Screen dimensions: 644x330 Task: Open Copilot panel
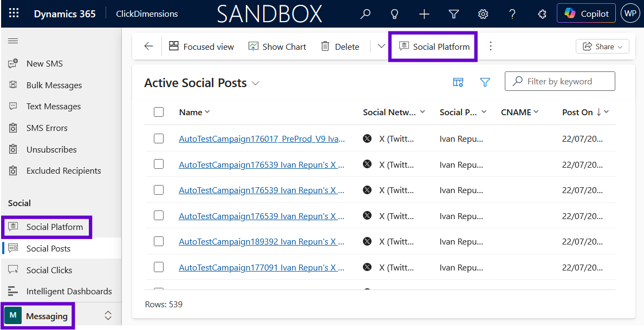click(586, 14)
